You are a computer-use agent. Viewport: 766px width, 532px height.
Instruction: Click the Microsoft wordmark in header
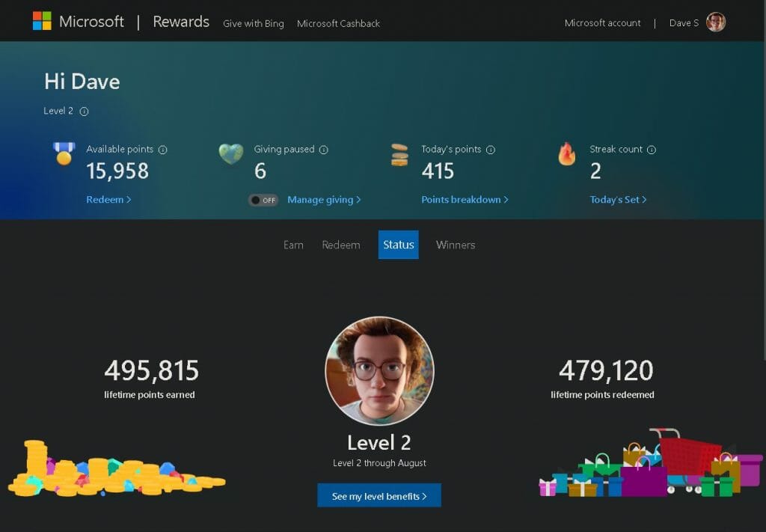coord(91,22)
